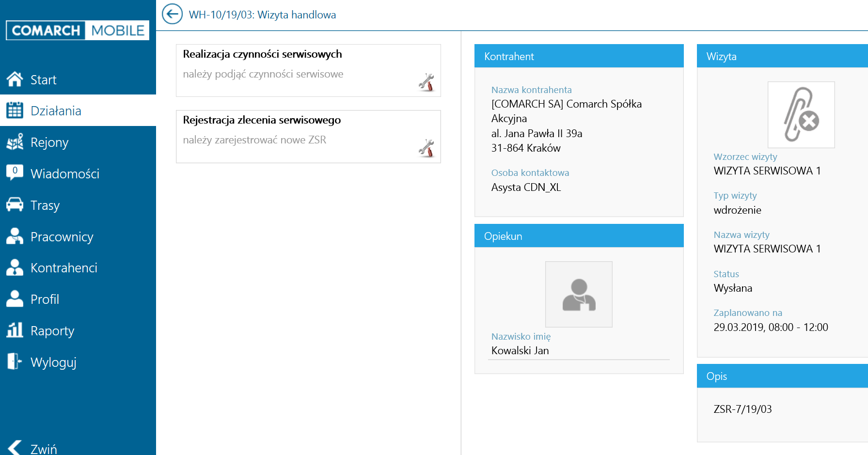Viewport: 868px width, 455px height.
Task: Click the back arrow icon
Action: 172,14
